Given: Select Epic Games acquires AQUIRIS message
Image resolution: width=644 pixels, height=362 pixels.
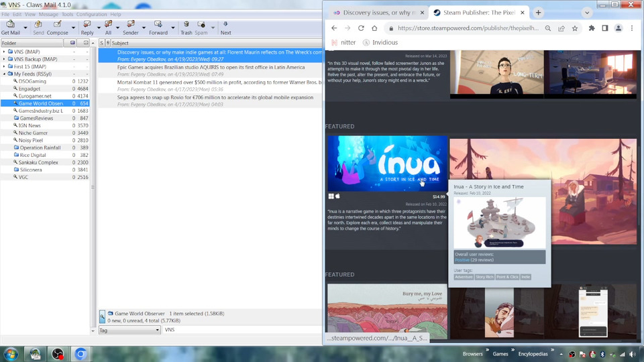Looking at the screenshot, I should tap(210, 70).
